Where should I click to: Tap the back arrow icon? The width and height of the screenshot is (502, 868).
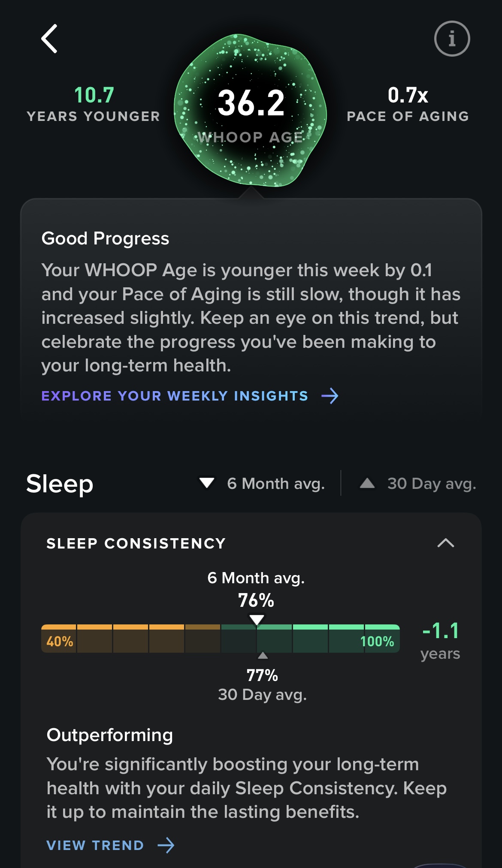click(49, 39)
